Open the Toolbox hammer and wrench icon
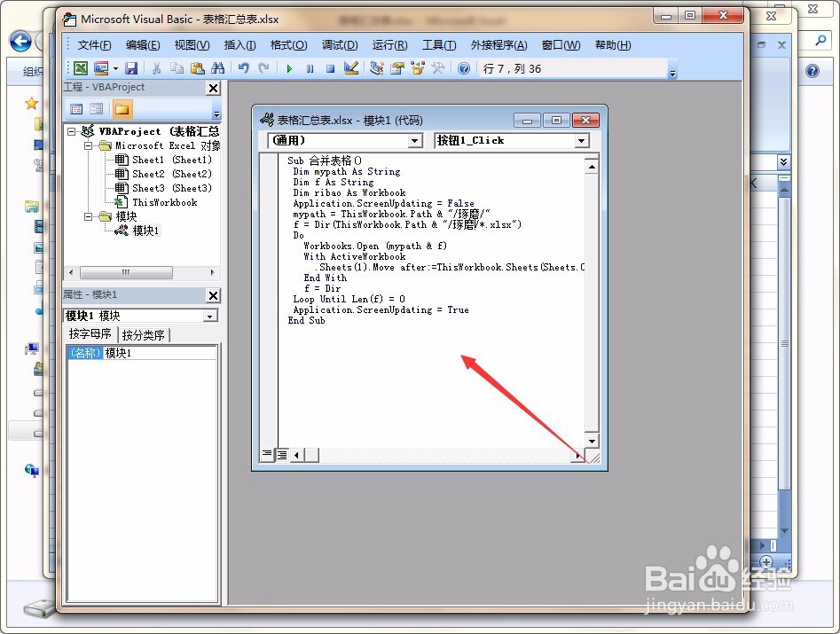 (438, 68)
